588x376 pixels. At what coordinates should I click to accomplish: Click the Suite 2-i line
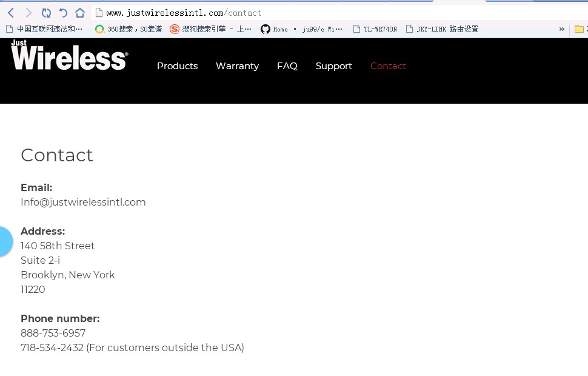point(40,260)
